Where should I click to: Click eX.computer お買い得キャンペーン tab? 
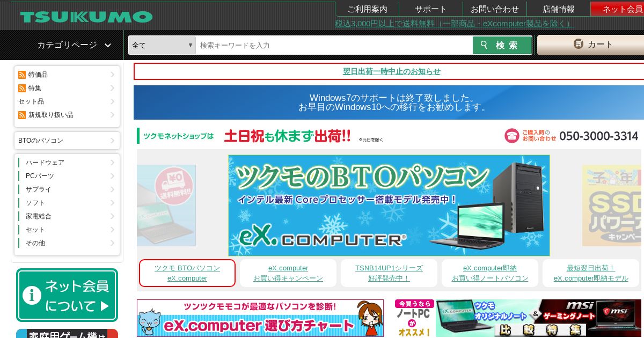[x=288, y=273]
